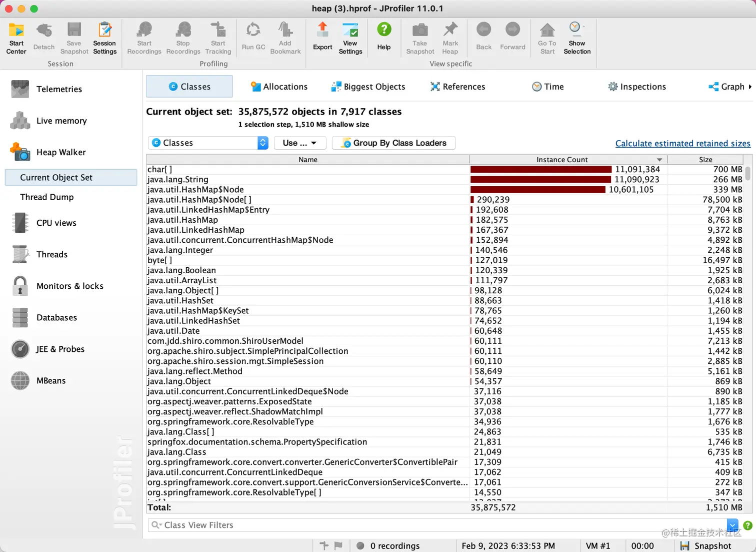Select the char[ ] row
756x552 pixels.
[445, 170]
